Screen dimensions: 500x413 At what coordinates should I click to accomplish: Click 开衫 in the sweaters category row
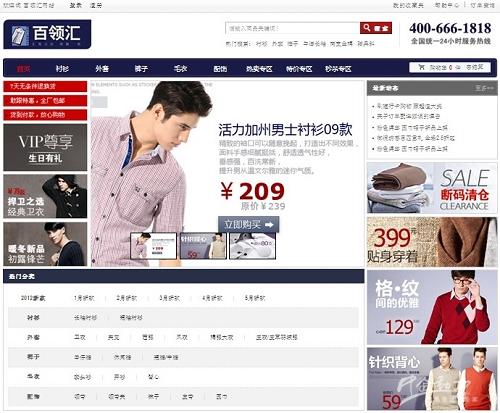tap(119, 377)
